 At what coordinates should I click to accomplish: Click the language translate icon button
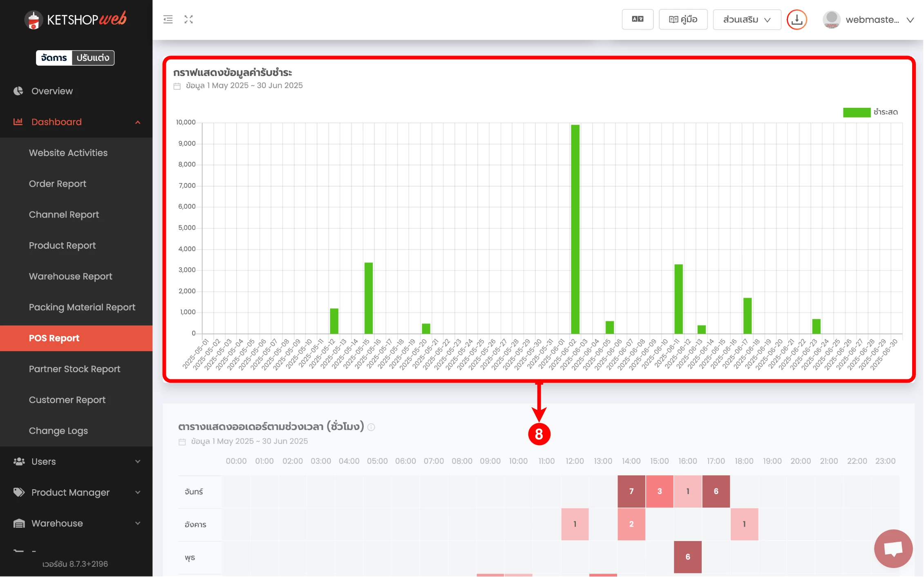(638, 20)
